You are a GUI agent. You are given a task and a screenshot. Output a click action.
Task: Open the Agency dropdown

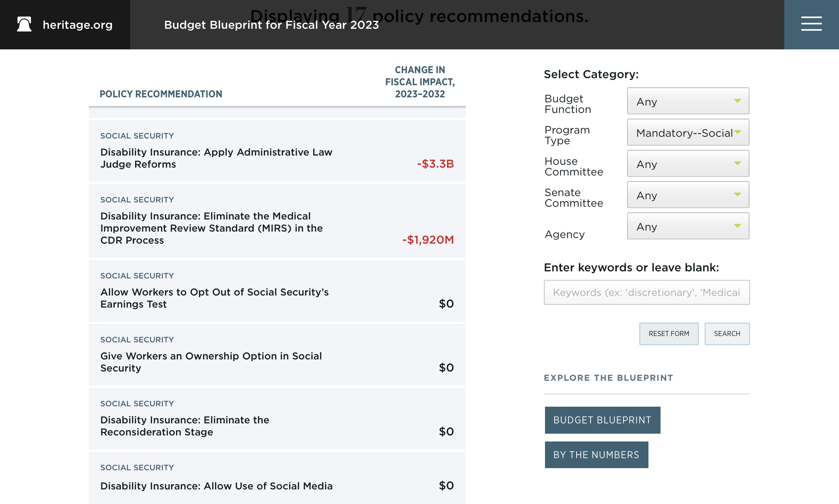tap(688, 226)
